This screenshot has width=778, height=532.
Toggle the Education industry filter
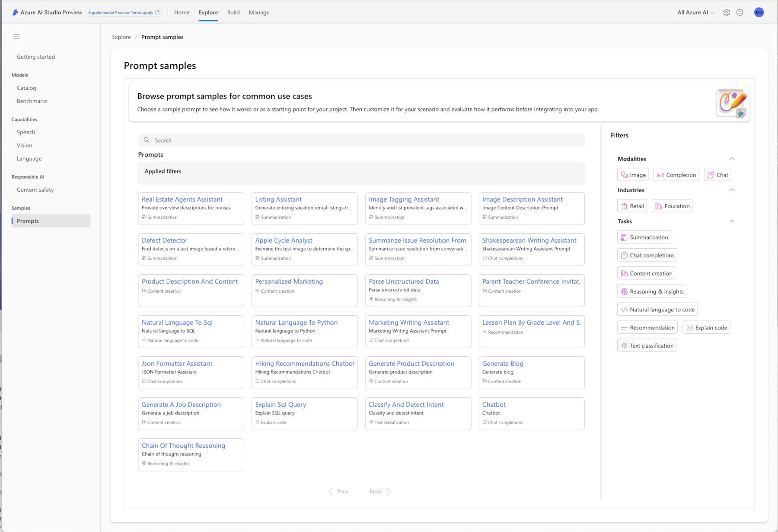[672, 206]
